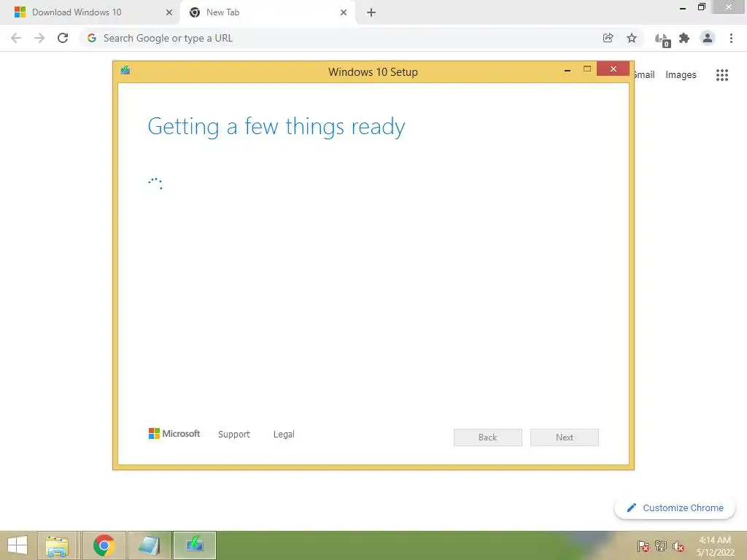This screenshot has width=747, height=560.
Task: Open the Google apps grid
Action: (722, 75)
